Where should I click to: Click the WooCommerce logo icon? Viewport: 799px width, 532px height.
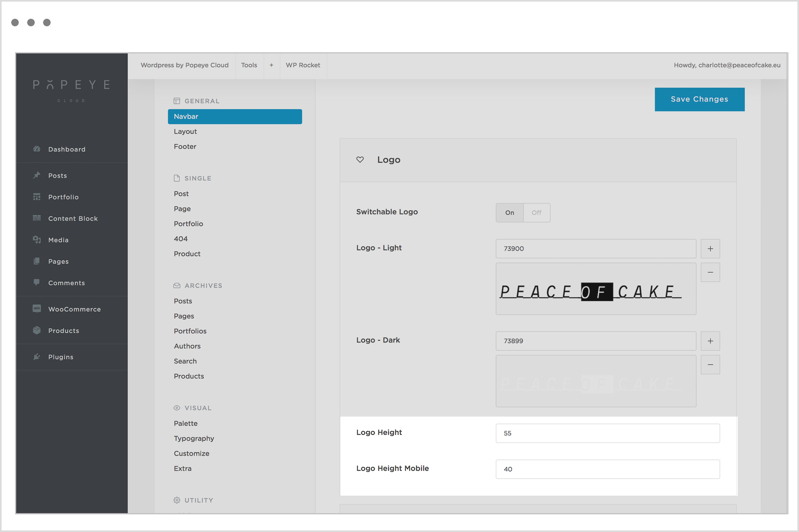(x=36, y=309)
